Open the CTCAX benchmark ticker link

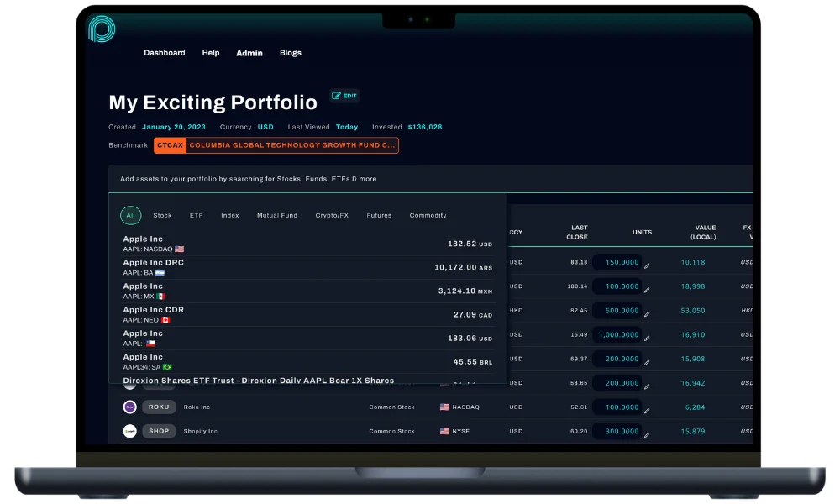coord(170,144)
